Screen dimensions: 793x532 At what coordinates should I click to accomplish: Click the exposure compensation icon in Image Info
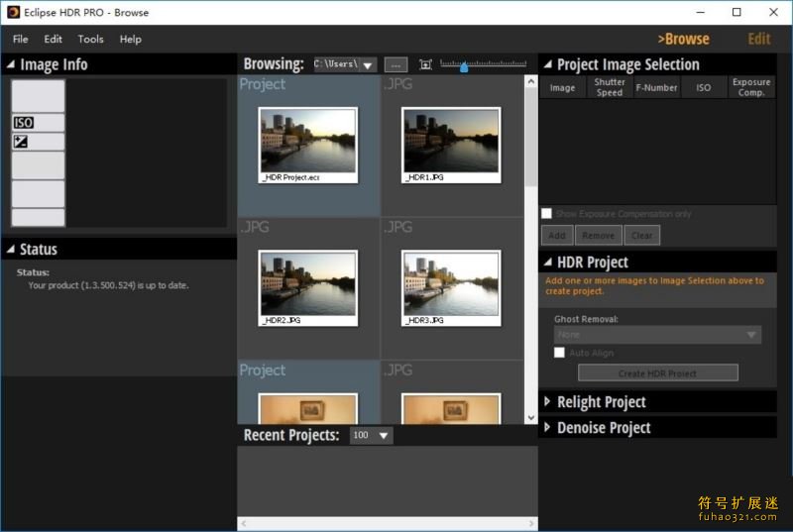click(x=21, y=142)
